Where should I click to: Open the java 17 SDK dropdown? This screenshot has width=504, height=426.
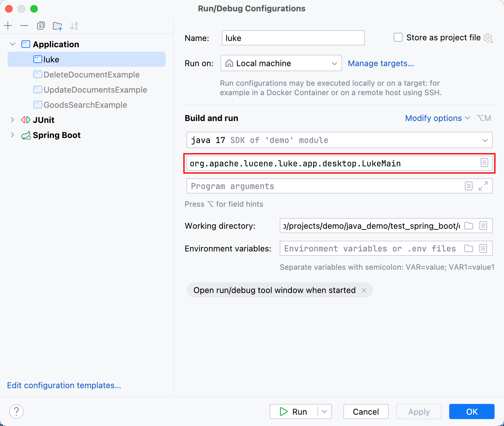(x=340, y=140)
